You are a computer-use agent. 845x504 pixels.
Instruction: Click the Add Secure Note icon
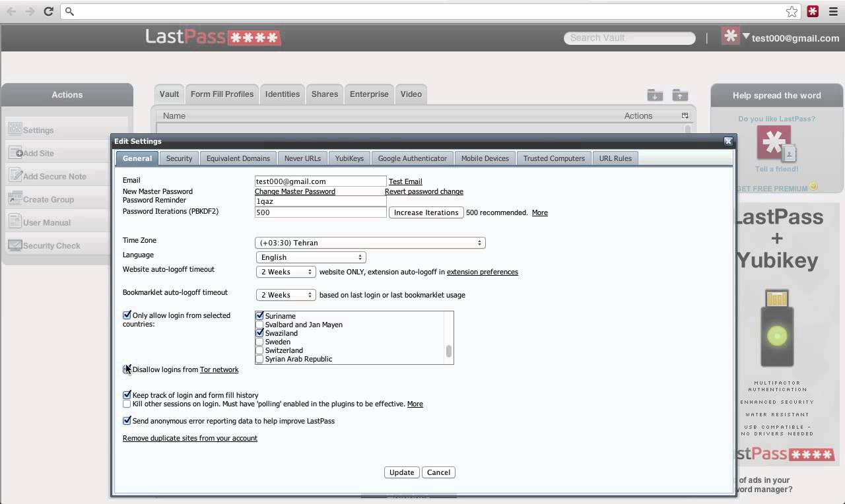click(15, 175)
